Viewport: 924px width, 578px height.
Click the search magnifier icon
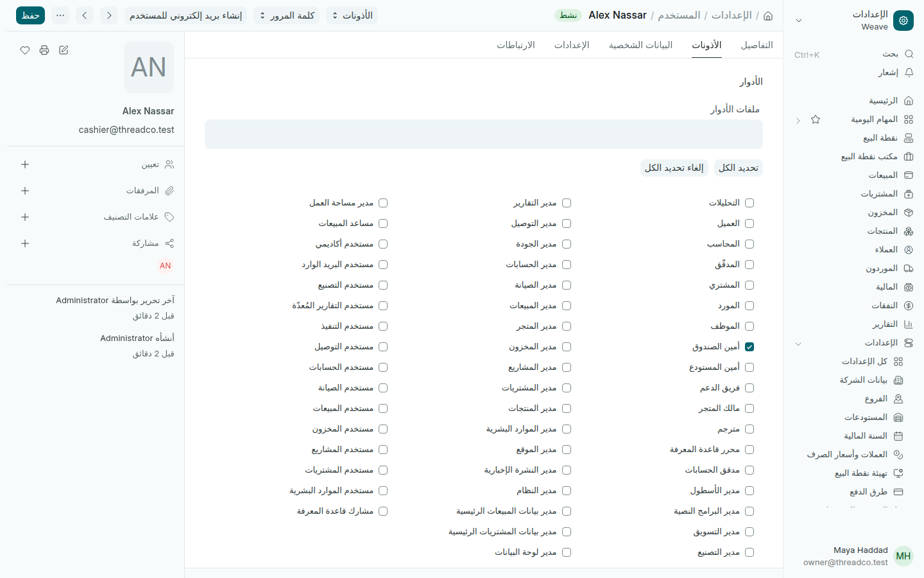pyautogui.click(x=909, y=54)
